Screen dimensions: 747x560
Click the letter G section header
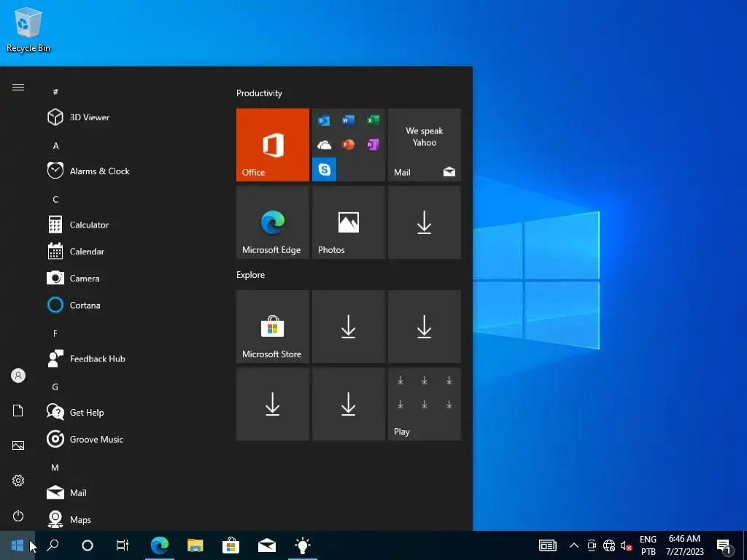(55, 387)
